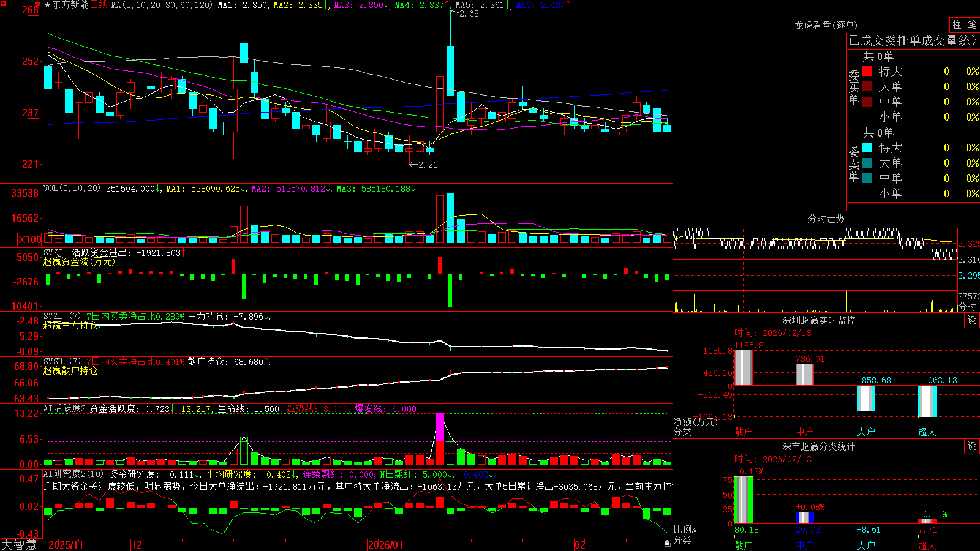
Task: Click the 超赢资金流(万元) label
Action: (x=79, y=261)
